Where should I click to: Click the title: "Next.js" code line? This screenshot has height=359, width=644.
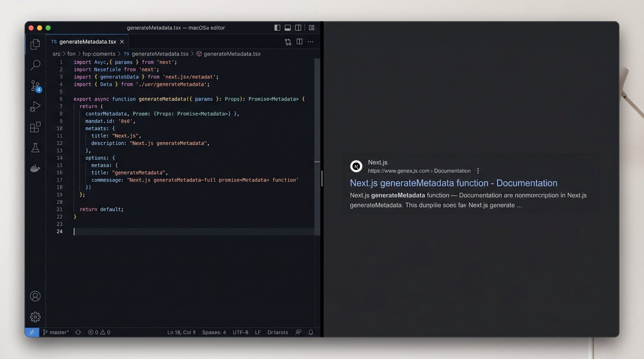tap(116, 136)
